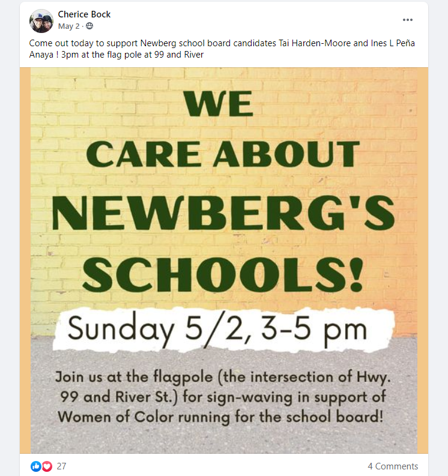448x476 pixels.
Task: Open the post options three-dot menu
Action: (407, 20)
